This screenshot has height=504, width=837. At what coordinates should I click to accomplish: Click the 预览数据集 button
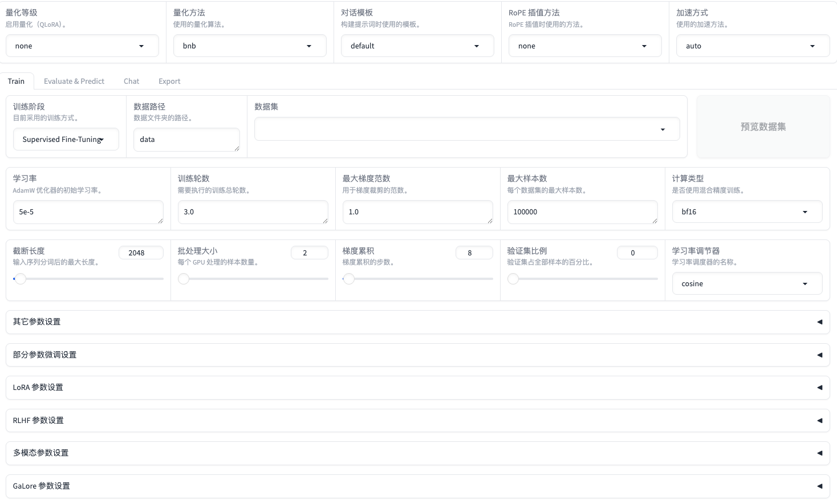(x=763, y=127)
